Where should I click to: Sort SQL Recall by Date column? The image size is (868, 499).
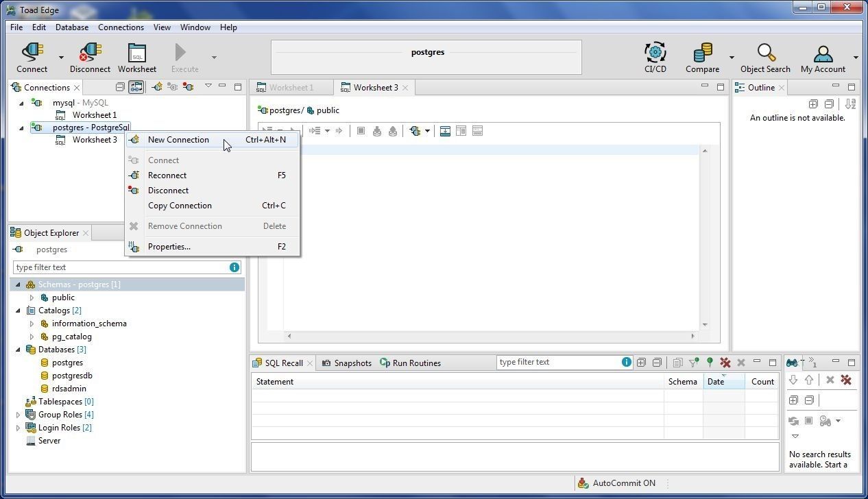click(724, 382)
